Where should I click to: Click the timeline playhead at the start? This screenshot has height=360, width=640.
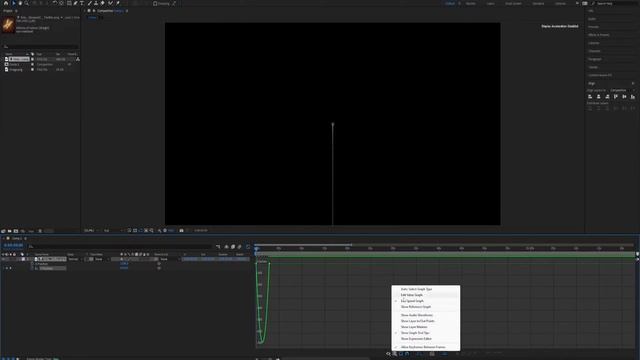pyautogui.click(x=256, y=248)
